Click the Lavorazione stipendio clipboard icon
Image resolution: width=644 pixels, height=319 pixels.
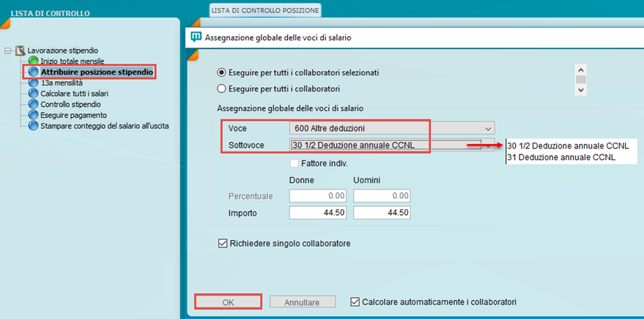tap(20, 50)
